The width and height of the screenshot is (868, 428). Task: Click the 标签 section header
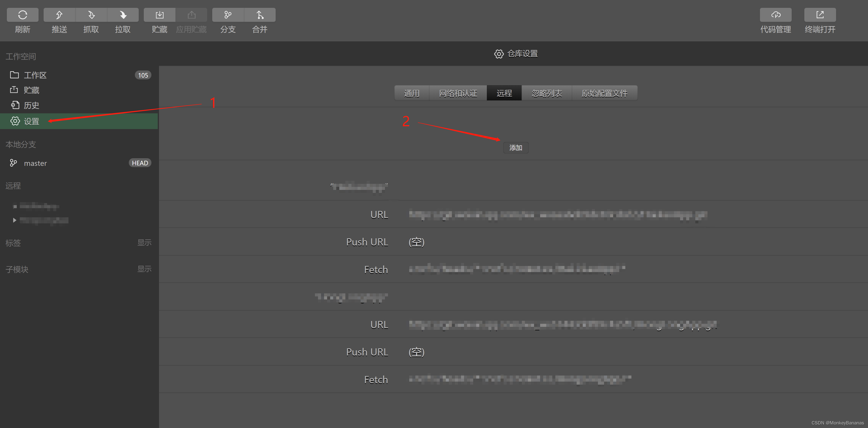(13, 243)
